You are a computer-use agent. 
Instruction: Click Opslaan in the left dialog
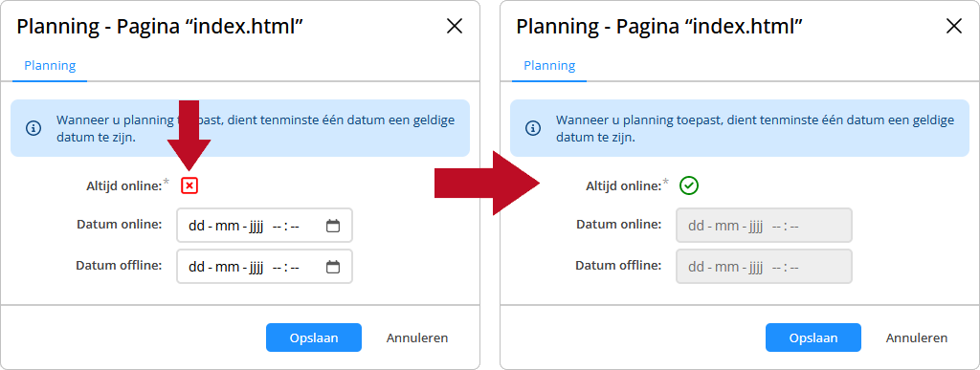click(x=314, y=337)
